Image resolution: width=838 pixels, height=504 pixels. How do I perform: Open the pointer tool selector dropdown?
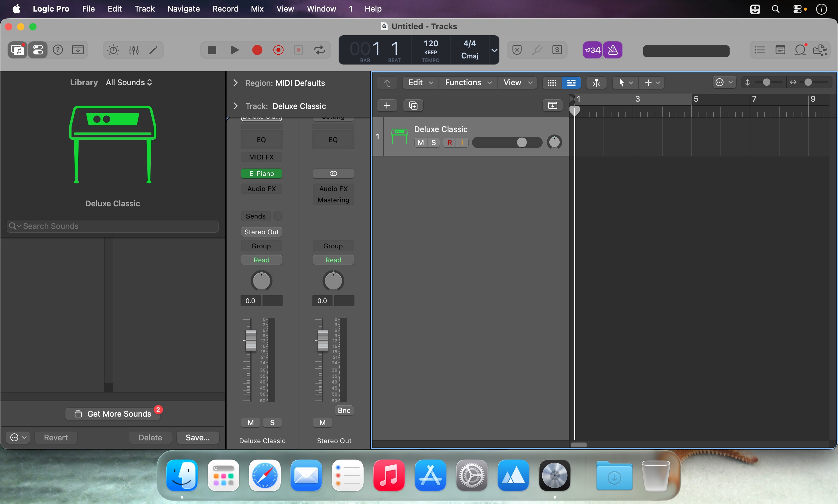coord(626,82)
